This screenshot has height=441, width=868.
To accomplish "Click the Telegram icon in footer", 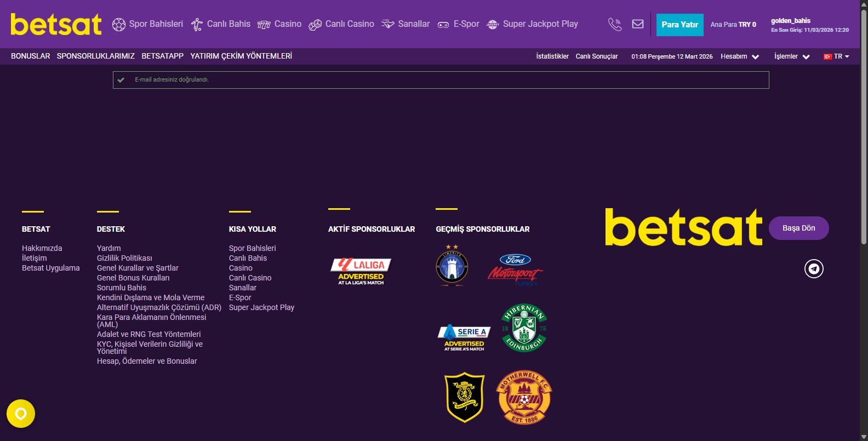I will pyautogui.click(x=814, y=268).
